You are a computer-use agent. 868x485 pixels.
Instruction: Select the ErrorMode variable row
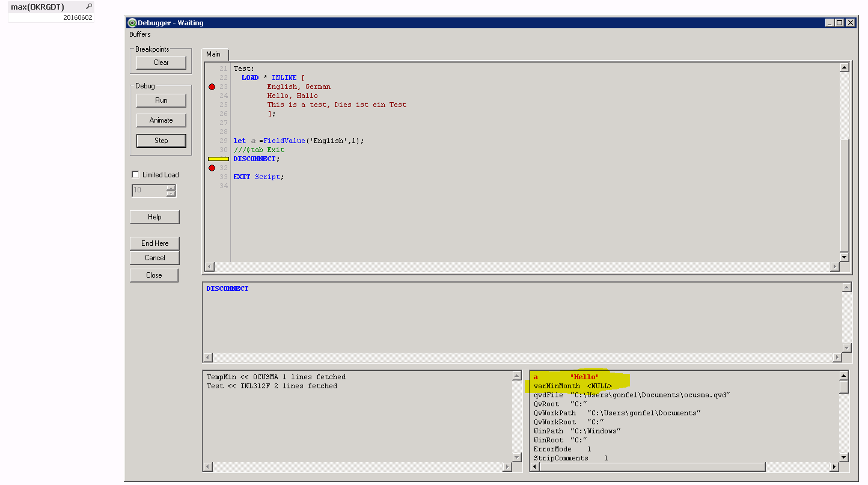tap(563, 450)
